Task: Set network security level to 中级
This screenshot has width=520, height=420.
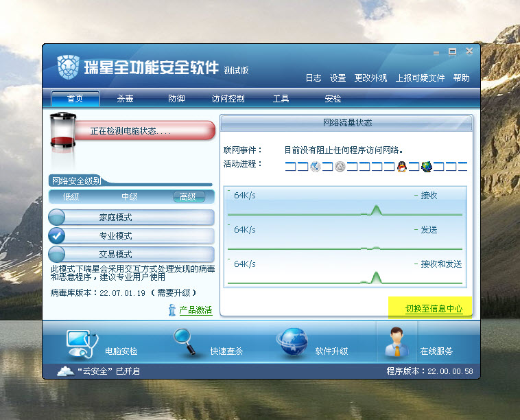Action: pos(130,197)
